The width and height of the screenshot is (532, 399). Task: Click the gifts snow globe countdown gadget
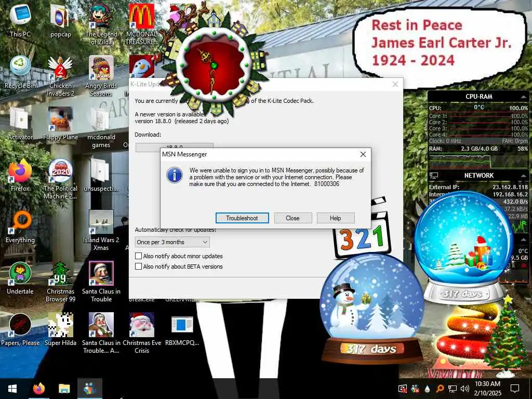pyautogui.click(x=463, y=248)
